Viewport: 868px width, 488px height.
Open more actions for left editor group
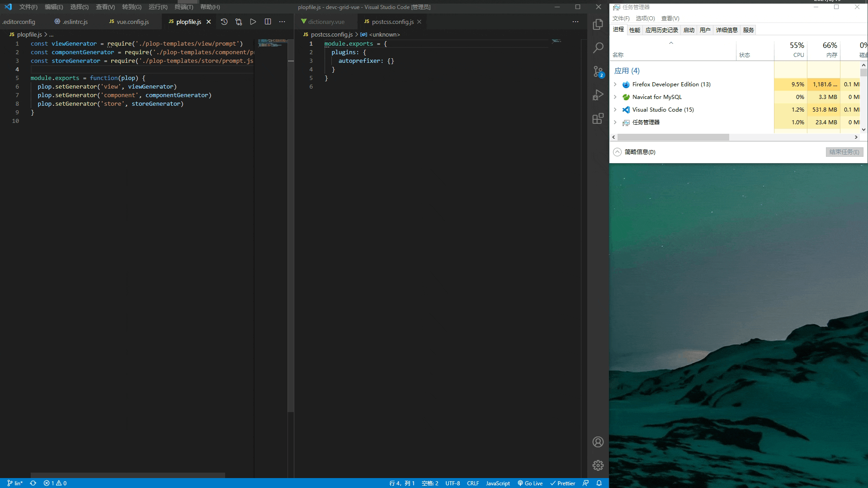(282, 22)
